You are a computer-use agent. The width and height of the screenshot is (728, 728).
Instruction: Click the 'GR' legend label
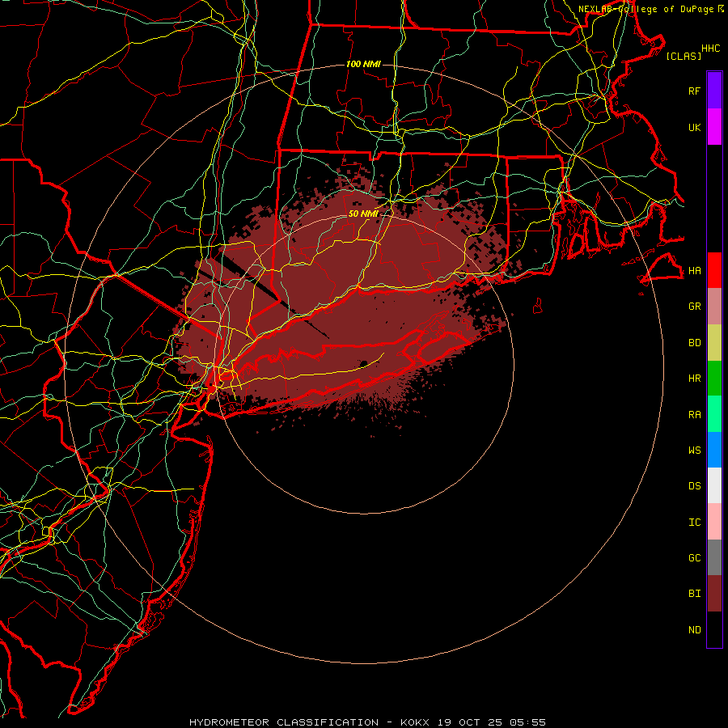pos(695,307)
